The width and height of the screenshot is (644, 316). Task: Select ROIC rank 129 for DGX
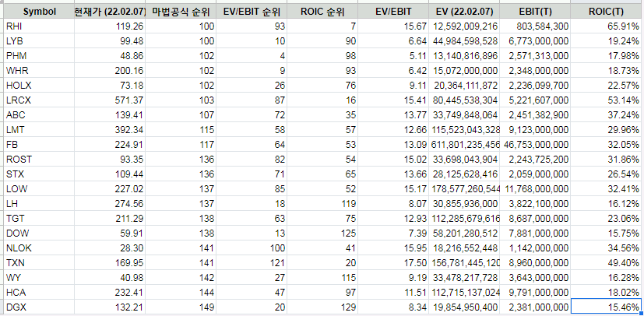pos(322,307)
